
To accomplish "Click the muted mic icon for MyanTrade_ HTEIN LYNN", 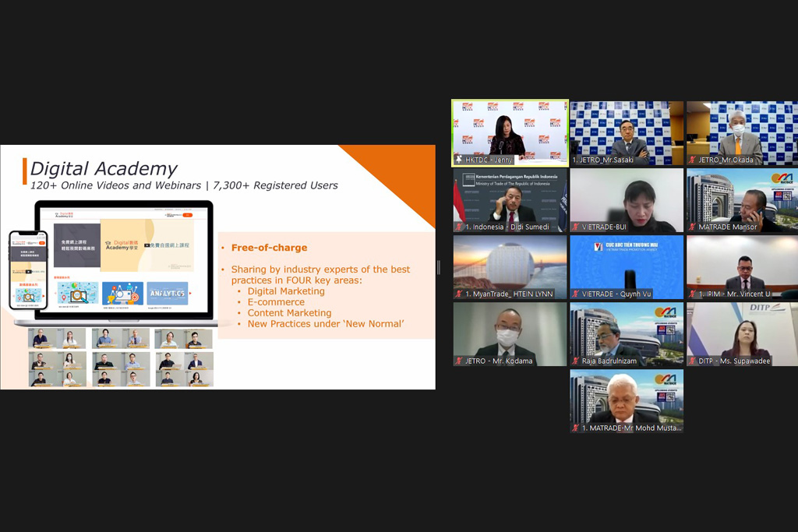I will click(459, 294).
